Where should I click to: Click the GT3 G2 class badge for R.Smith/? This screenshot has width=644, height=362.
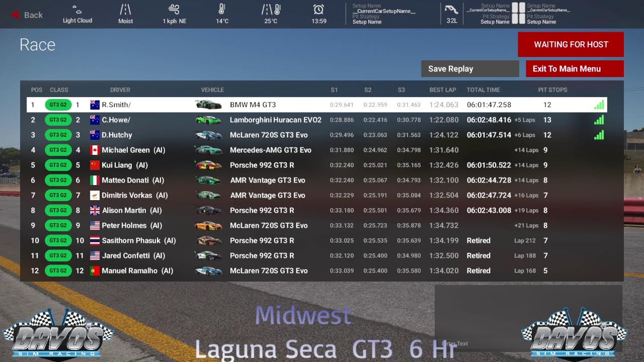(58, 105)
